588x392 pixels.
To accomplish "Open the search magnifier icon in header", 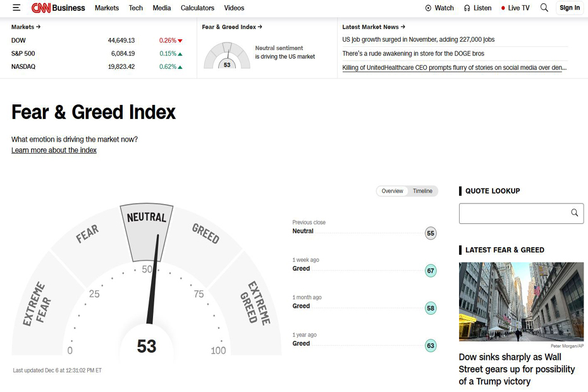I will pyautogui.click(x=544, y=8).
